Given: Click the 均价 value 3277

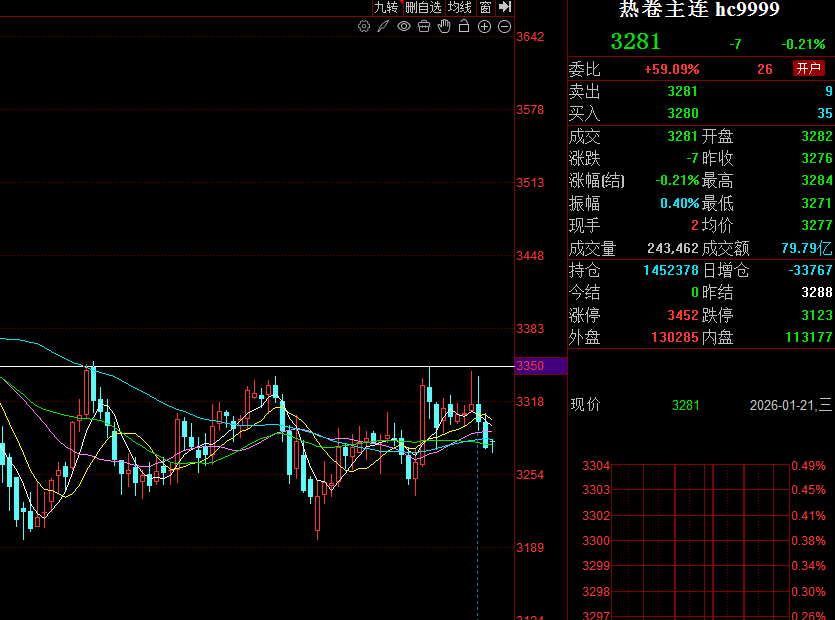Looking at the screenshot, I should click(x=817, y=225).
